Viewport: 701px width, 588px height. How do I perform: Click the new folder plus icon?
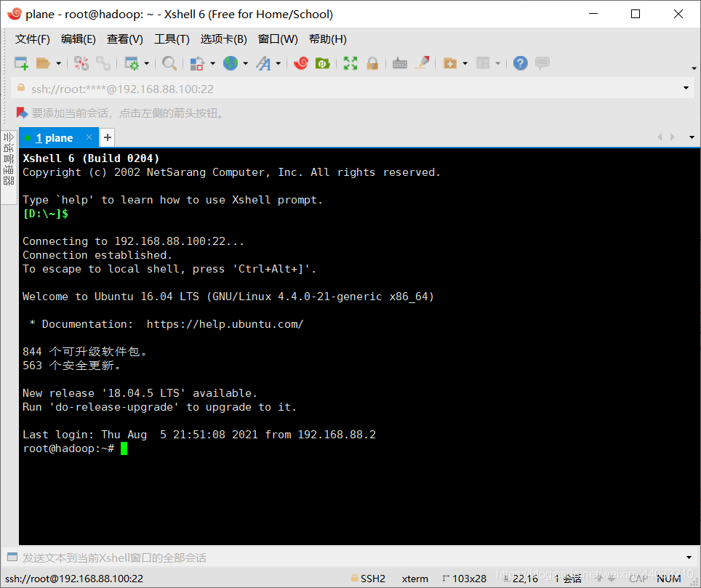click(x=449, y=63)
